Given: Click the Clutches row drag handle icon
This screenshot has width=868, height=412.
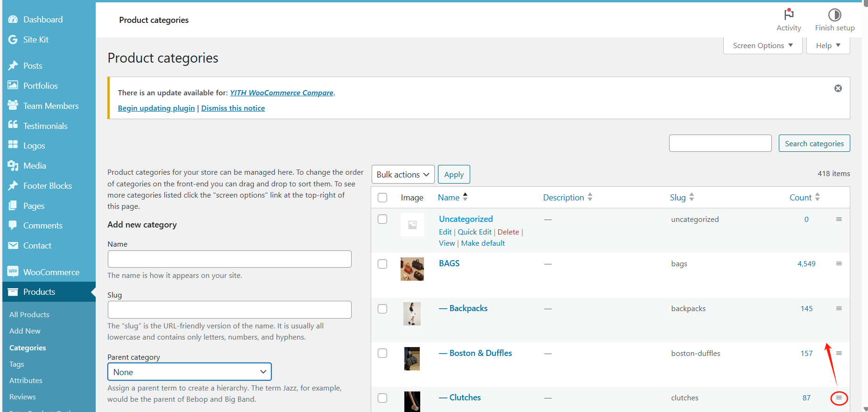Looking at the screenshot, I should point(839,398).
